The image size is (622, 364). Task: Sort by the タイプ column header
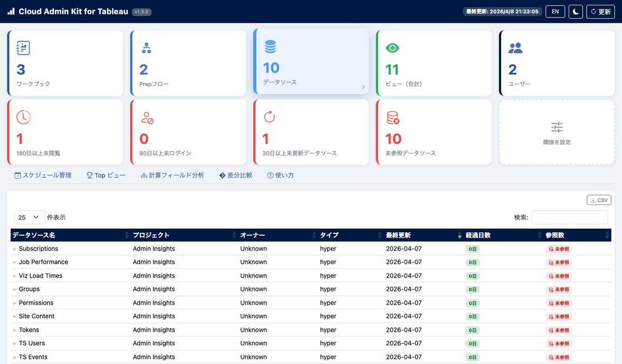350,235
